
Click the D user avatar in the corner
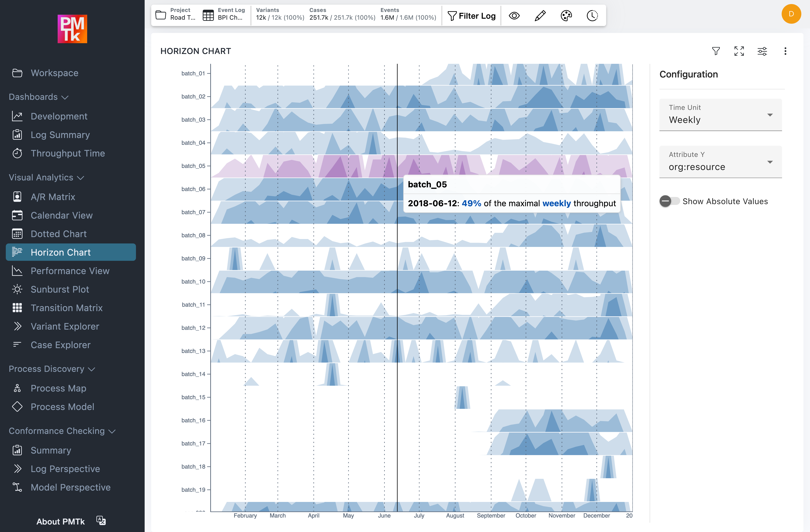[791, 14]
